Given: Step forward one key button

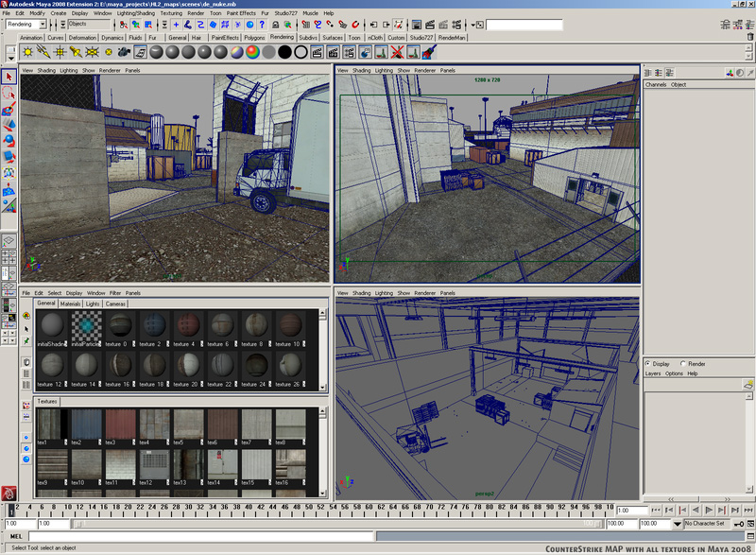Looking at the screenshot, I should [x=722, y=510].
